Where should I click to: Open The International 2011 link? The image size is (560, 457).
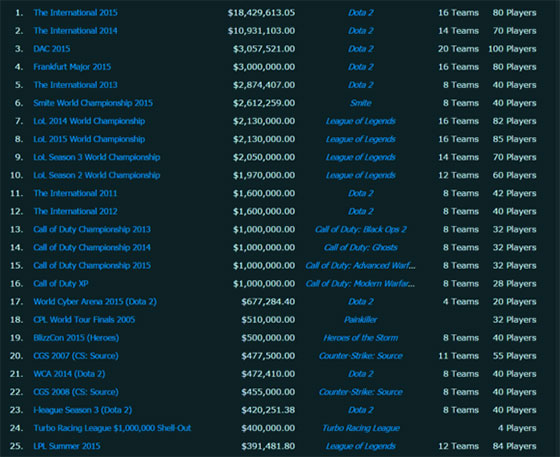(x=75, y=193)
